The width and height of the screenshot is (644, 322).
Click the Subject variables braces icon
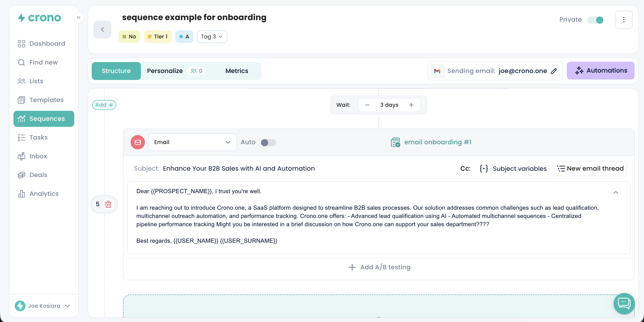click(483, 169)
